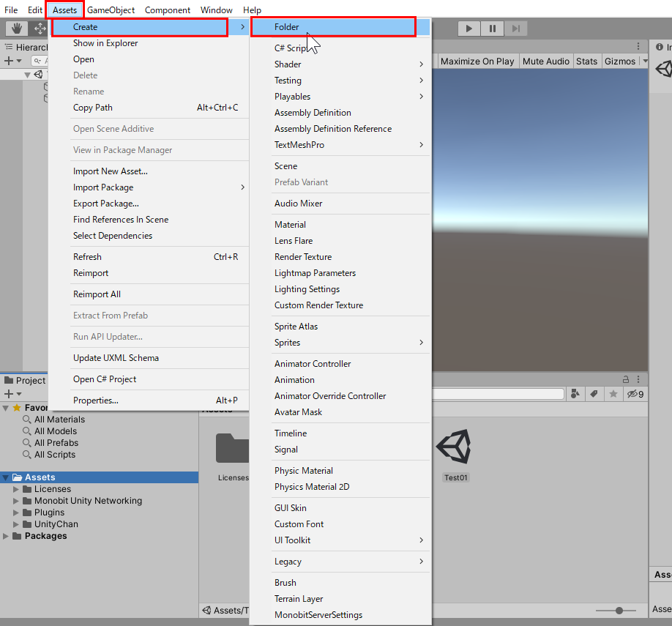Select All Prefabs favorite

pos(56,442)
